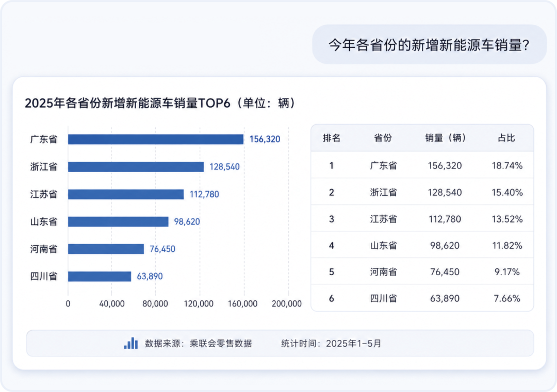Click the 80,000 x-axis tick label
This screenshot has height=392, width=557.
pyautogui.click(x=155, y=304)
